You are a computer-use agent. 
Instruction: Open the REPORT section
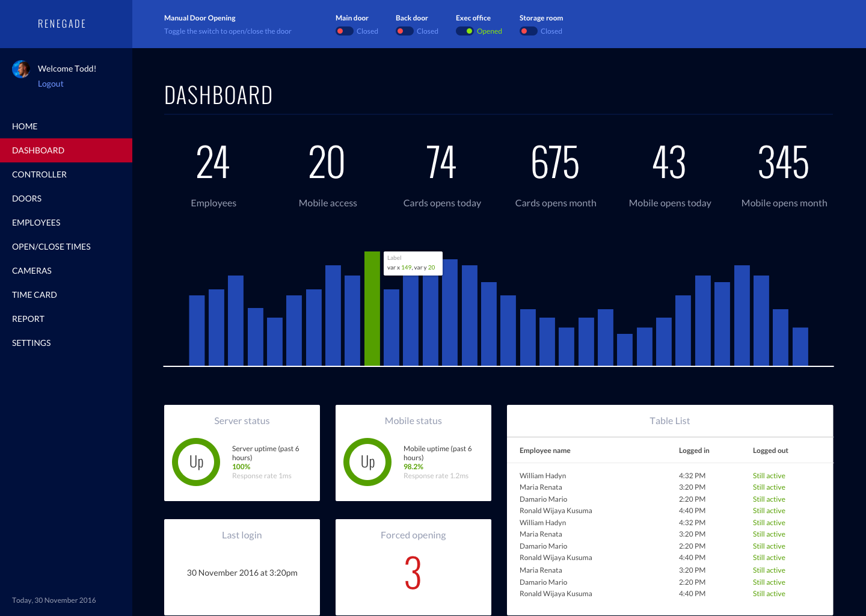(28, 319)
